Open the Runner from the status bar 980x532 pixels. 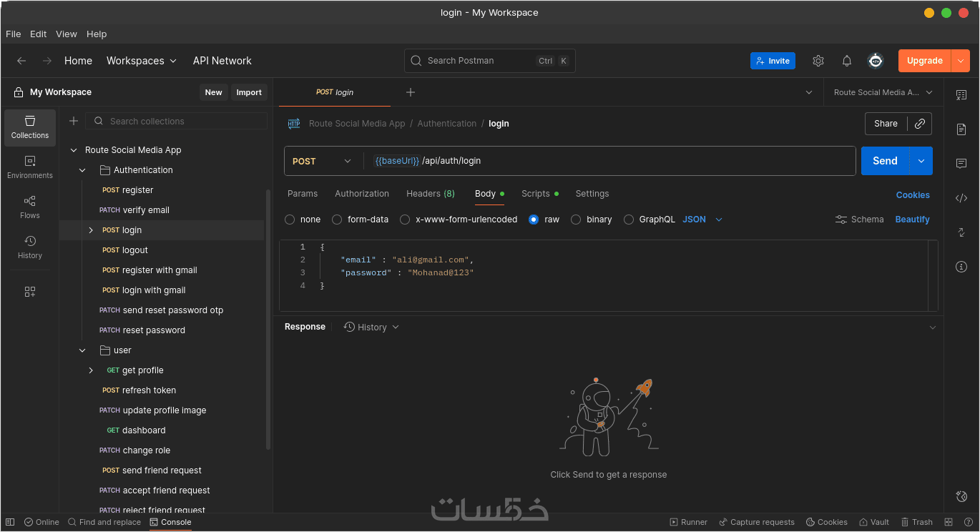pyautogui.click(x=688, y=522)
